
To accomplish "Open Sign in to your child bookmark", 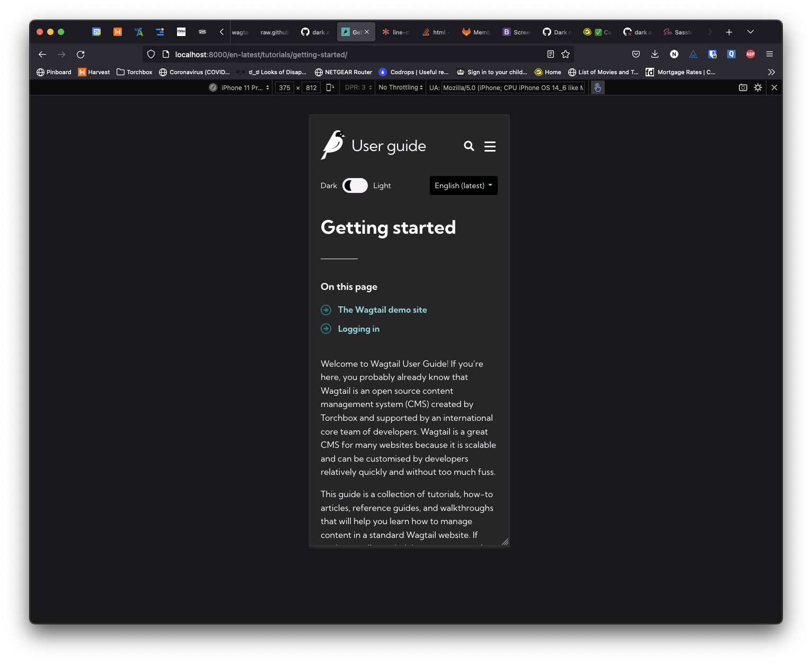I will (492, 72).
